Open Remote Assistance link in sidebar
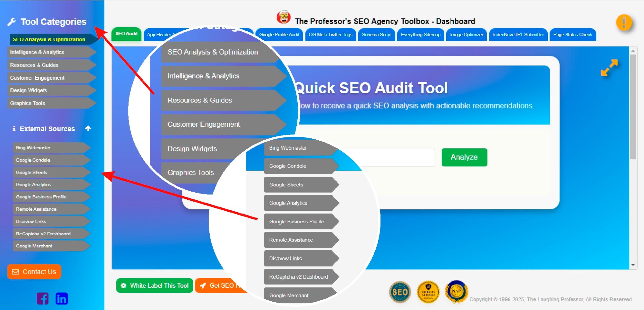This screenshot has height=310, width=644. click(x=52, y=209)
